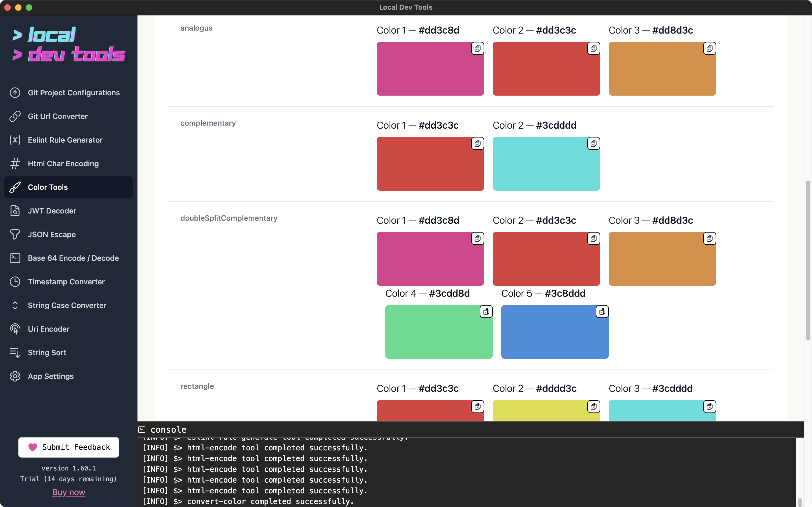Image resolution: width=812 pixels, height=507 pixels.
Task: Click the doubleSplitComplementary label
Action: (x=229, y=218)
